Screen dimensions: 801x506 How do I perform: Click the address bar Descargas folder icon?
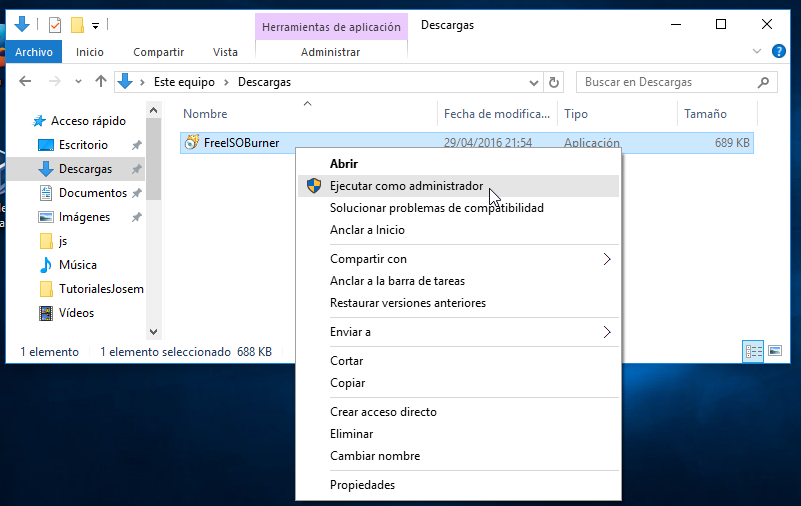[x=125, y=81]
